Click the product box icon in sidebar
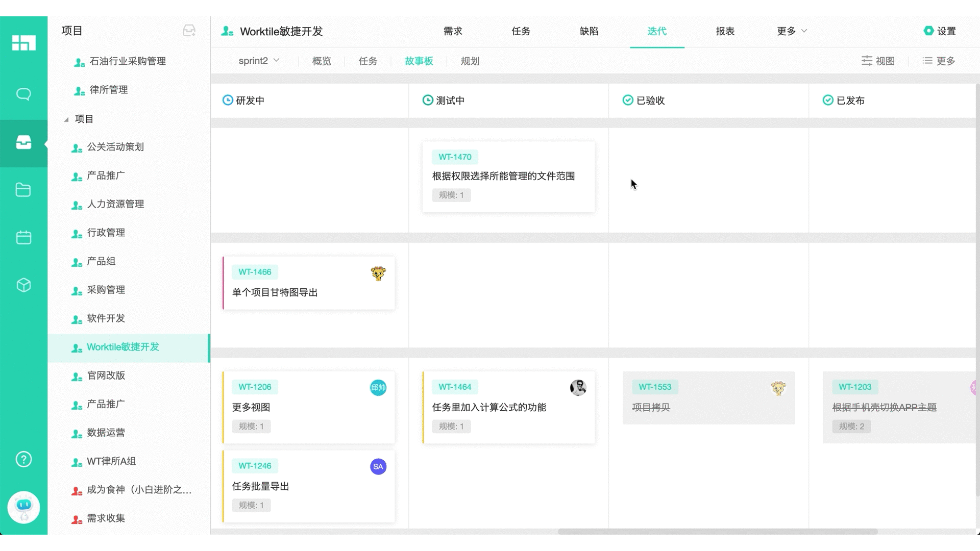This screenshot has height=551, width=980. click(x=23, y=286)
